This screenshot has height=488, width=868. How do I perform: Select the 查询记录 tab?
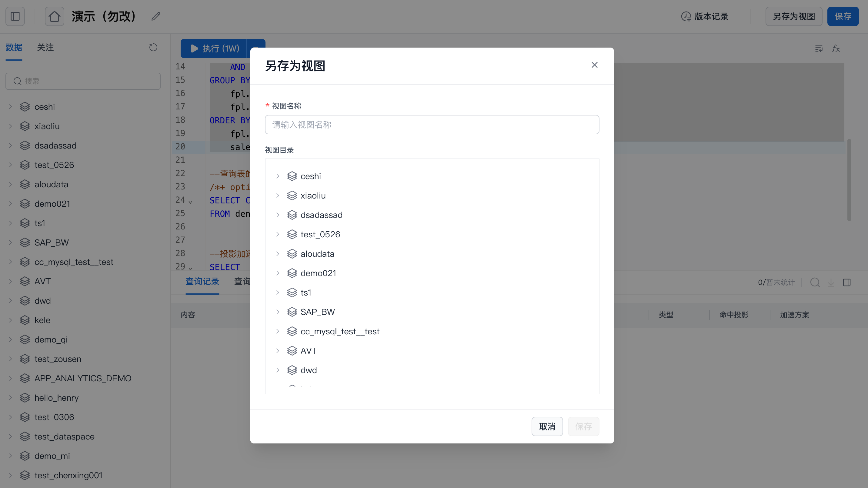point(202,281)
